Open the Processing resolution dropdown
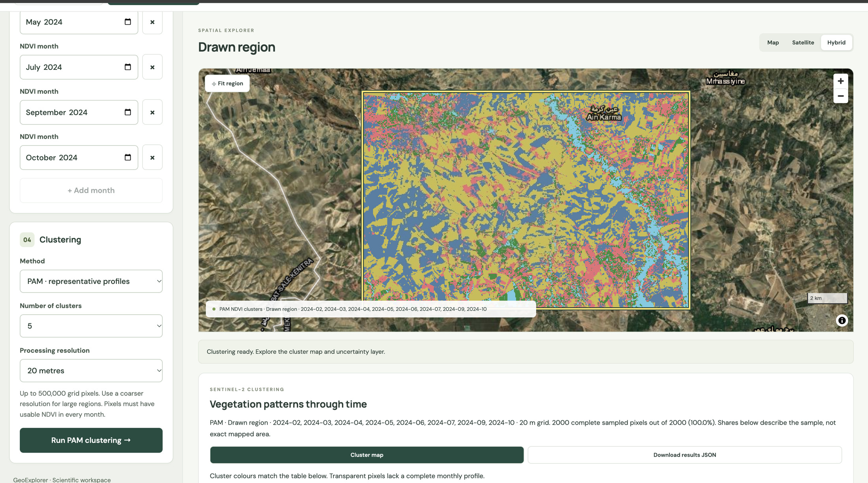Image resolution: width=868 pixels, height=483 pixels. tap(91, 371)
